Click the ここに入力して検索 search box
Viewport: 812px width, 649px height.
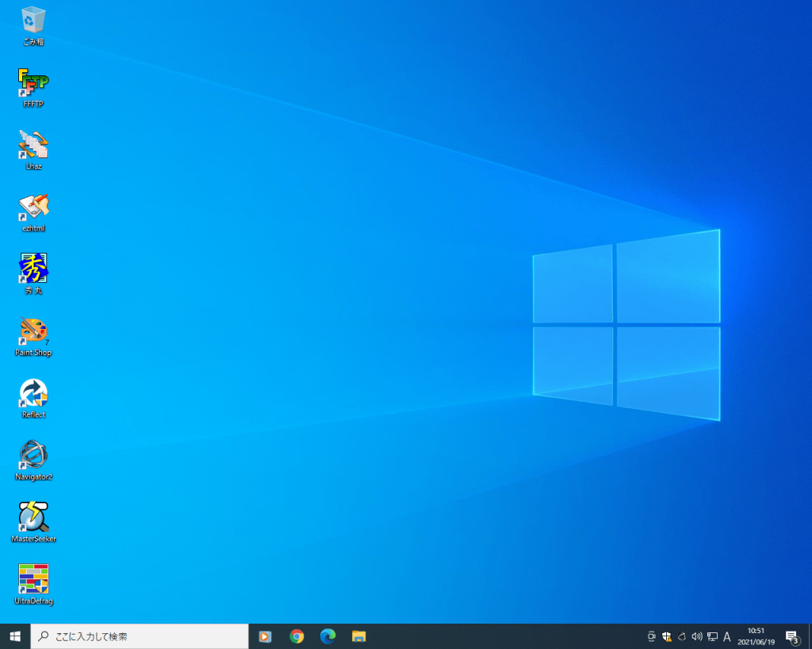[x=140, y=636]
